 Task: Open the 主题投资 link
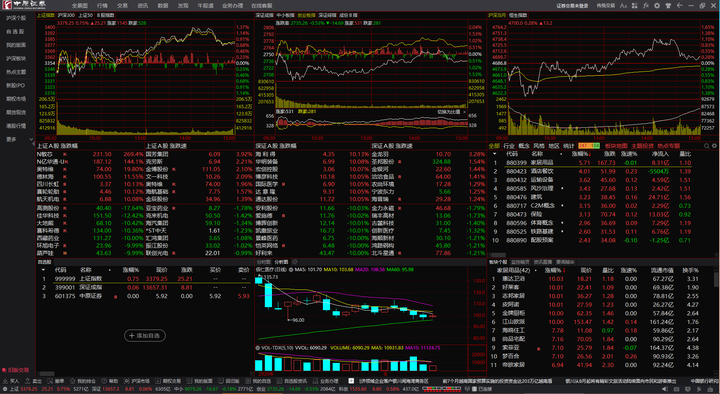[x=642, y=146]
